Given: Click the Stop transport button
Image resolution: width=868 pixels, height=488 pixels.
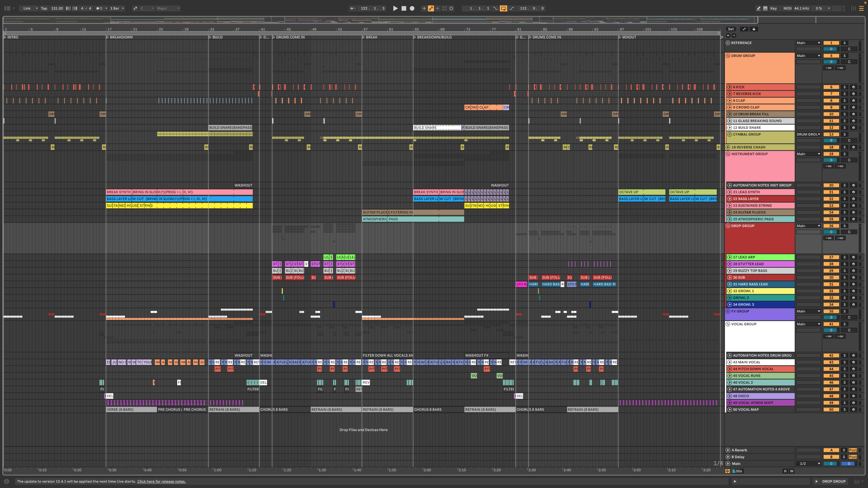Looking at the screenshot, I should click(x=404, y=8).
